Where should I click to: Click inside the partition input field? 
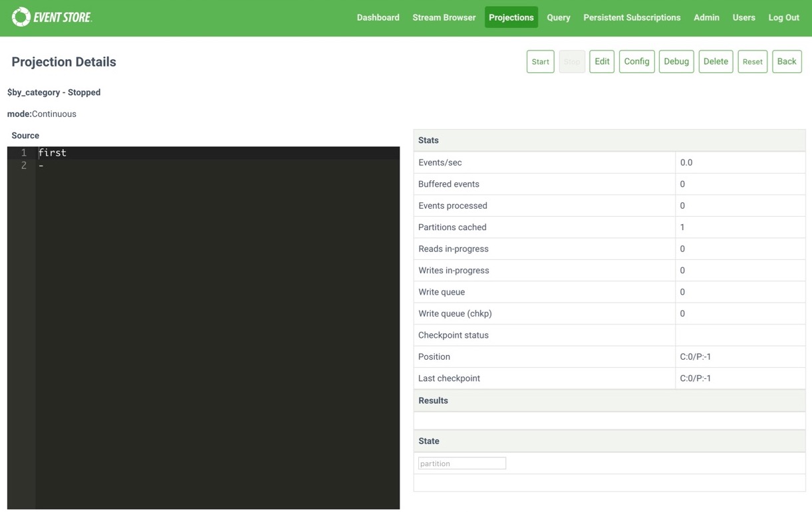[x=462, y=463]
